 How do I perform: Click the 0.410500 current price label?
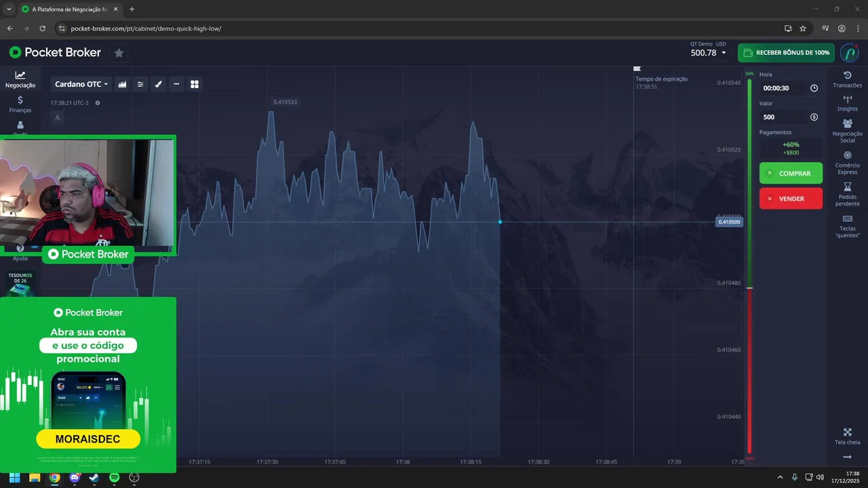click(729, 222)
